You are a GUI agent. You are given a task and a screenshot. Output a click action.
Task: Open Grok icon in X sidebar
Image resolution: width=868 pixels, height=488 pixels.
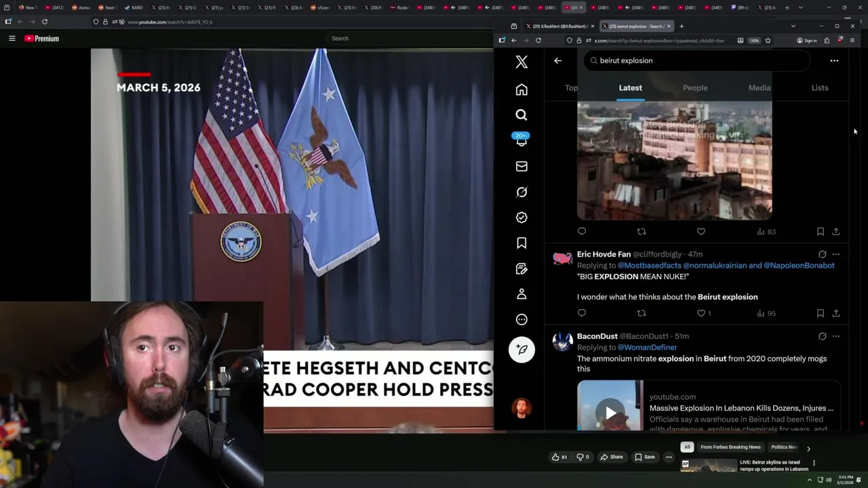[521, 192]
